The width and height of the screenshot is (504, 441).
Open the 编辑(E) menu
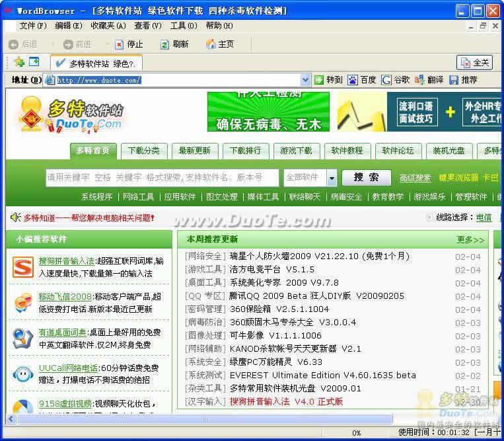pyautogui.click(x=69, y=26)
